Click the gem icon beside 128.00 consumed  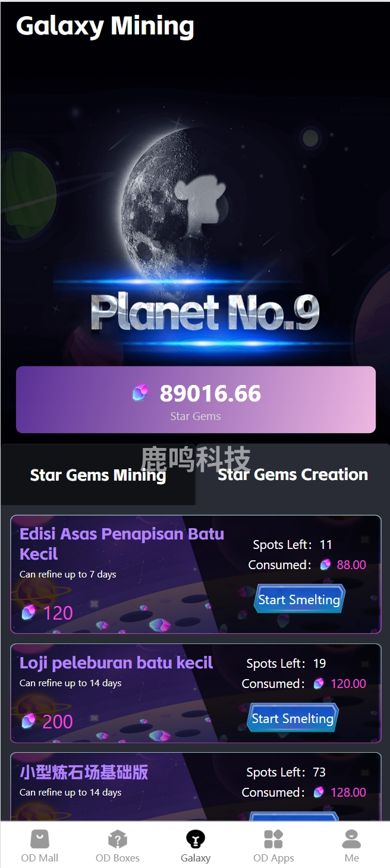[319, 792]
